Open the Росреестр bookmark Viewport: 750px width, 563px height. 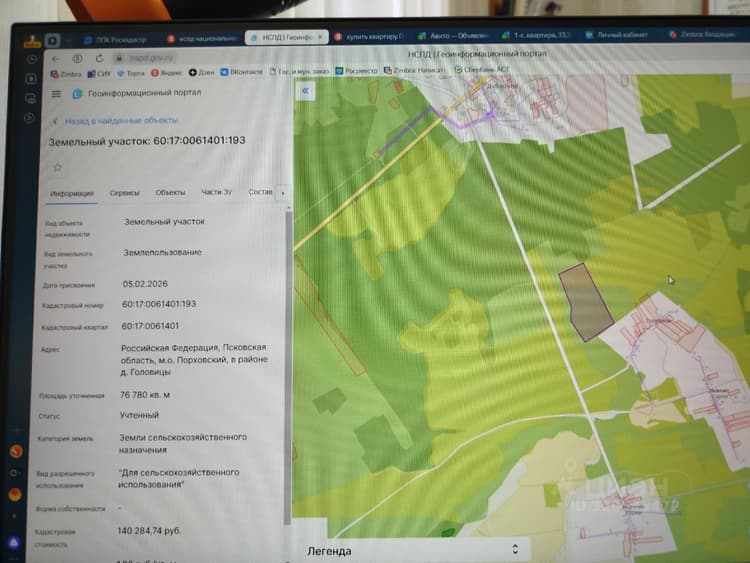point(356,71)
